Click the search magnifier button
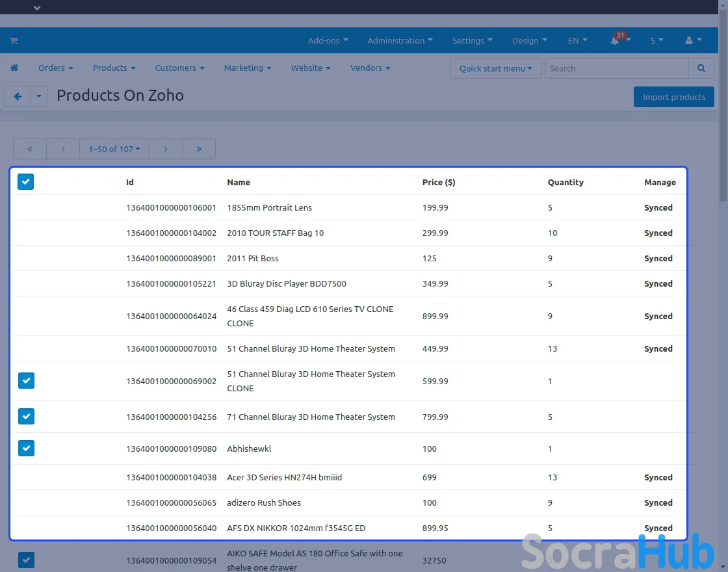Viewport: 728px width, 572px height. [701, 68]
